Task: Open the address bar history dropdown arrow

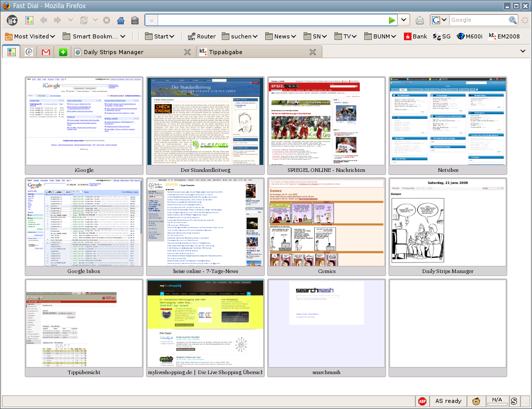Action: 404,20
